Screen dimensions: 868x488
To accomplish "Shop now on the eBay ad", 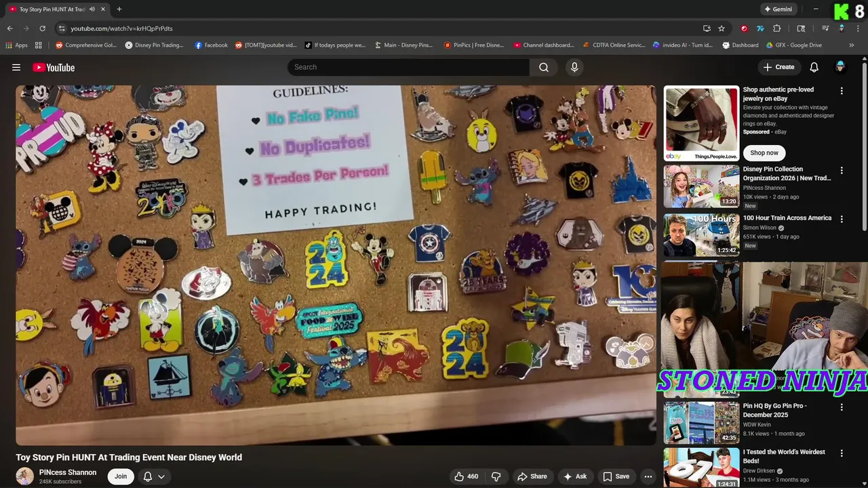I will point(764,152).
